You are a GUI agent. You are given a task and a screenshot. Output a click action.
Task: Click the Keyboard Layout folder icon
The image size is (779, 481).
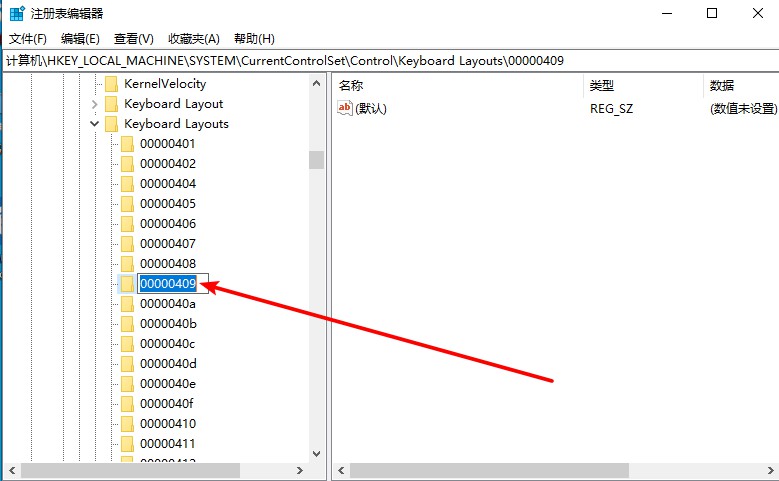tap(111, 104)
